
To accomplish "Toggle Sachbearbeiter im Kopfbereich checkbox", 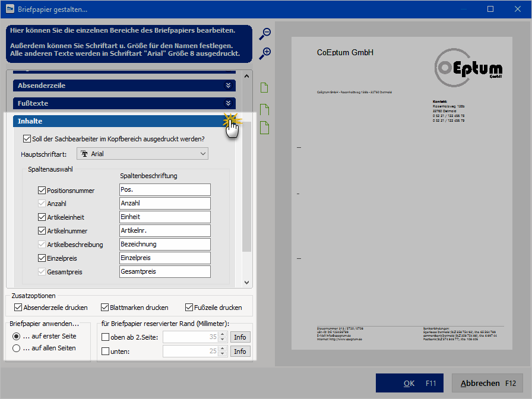I will (27, 139).
